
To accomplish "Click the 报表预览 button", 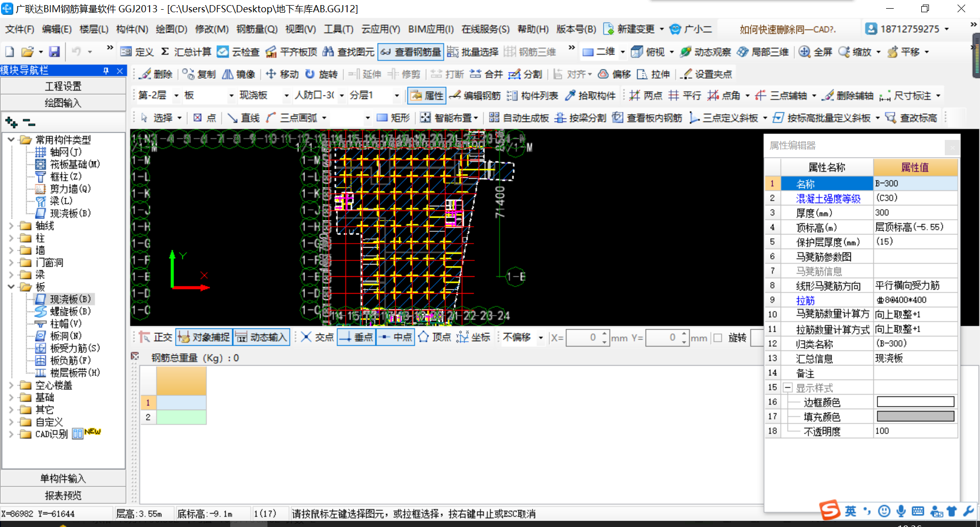I will click(x=63, y=495).
